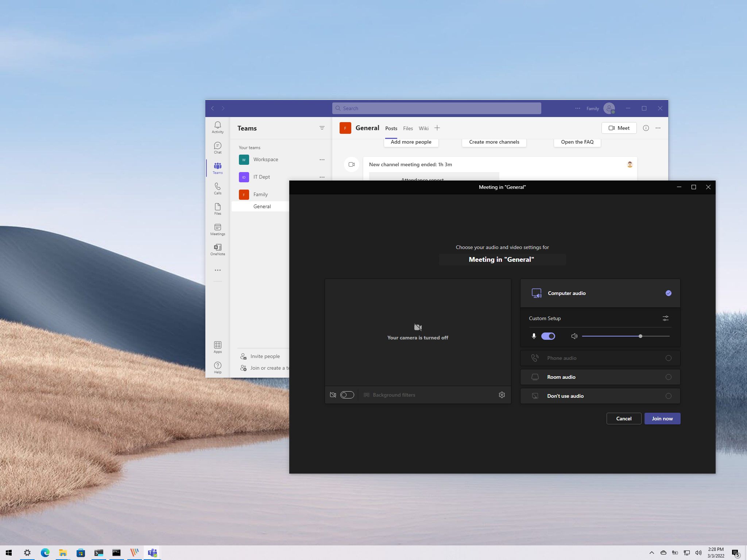Click the Chat icon in sidebar

click(218, 147)
